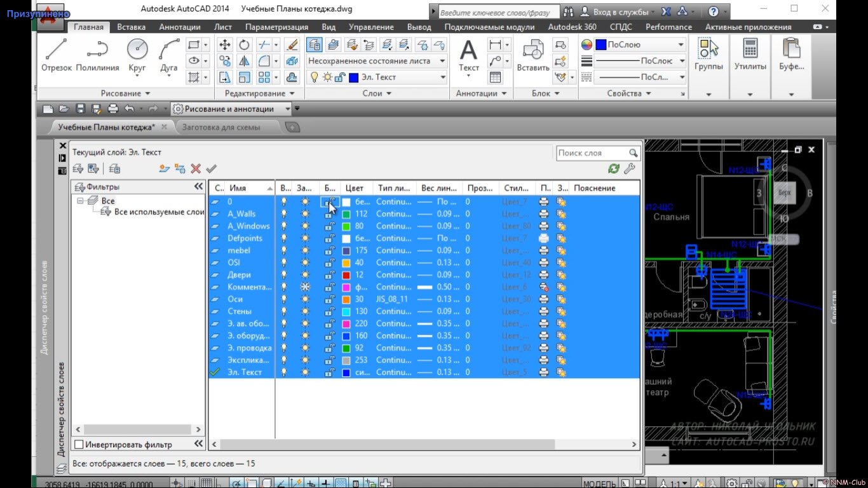Click the Rotate tool icon
868x488 pixels.
click(244, 44)
